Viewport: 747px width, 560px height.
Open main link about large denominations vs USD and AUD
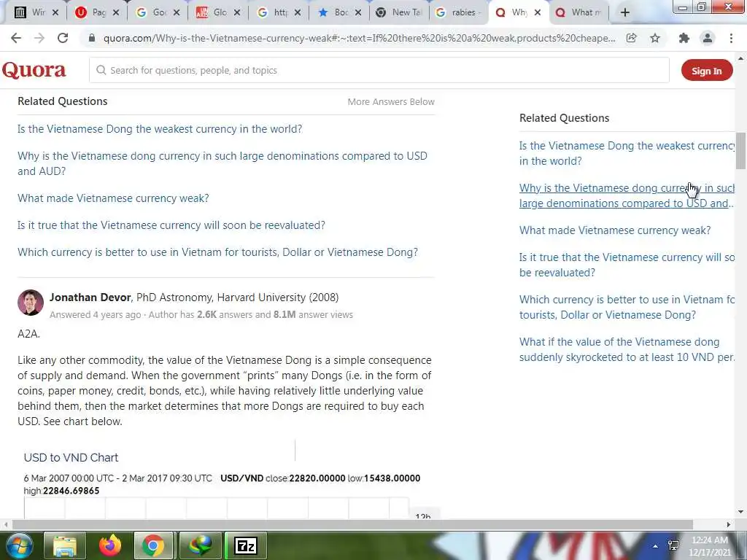[222, 163]
